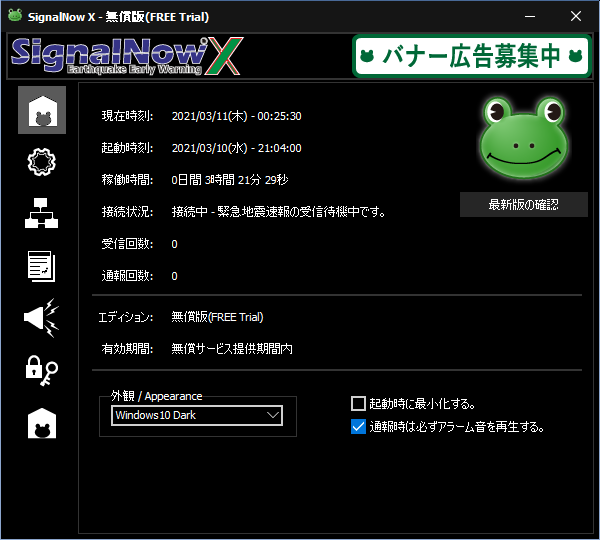This screenshot has height=540, width=600.
Task: Open the network connection settings icon
Action: point(41,213)
